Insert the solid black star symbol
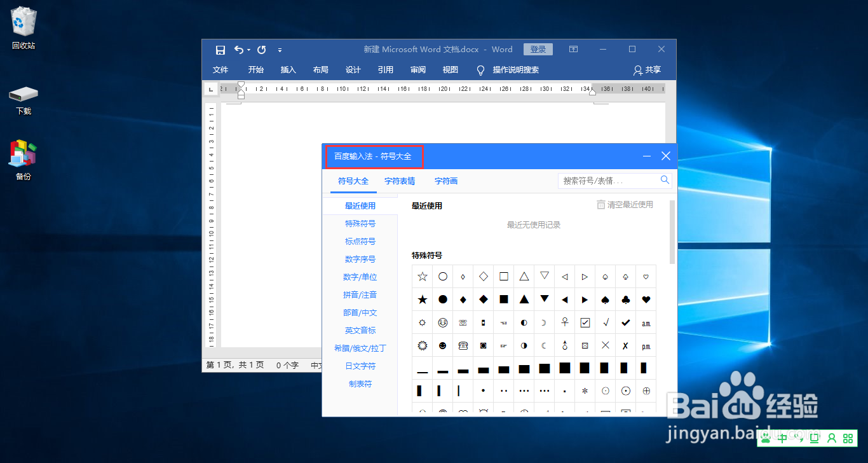868x463 pixels. click(x=423, y=299)
